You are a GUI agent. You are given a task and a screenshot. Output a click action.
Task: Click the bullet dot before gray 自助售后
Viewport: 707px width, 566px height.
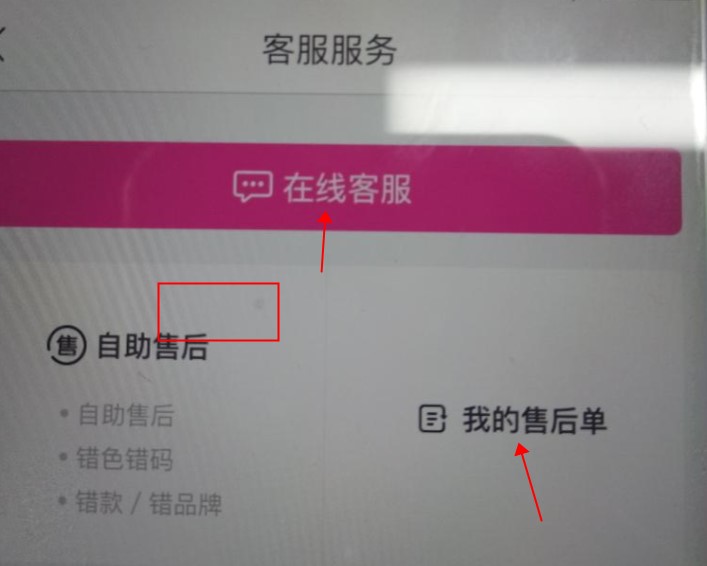[64, 413]
